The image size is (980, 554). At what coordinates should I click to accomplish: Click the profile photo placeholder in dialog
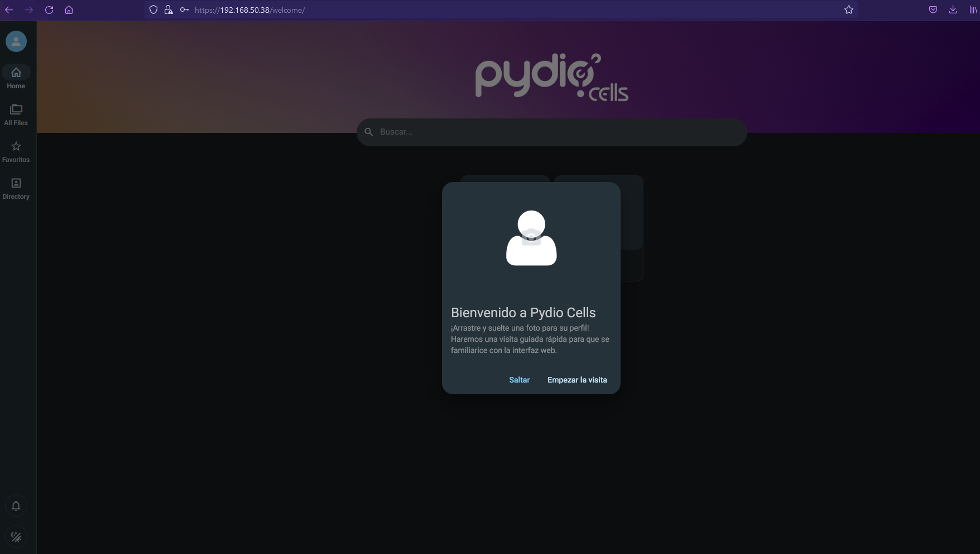click(531, 238)
